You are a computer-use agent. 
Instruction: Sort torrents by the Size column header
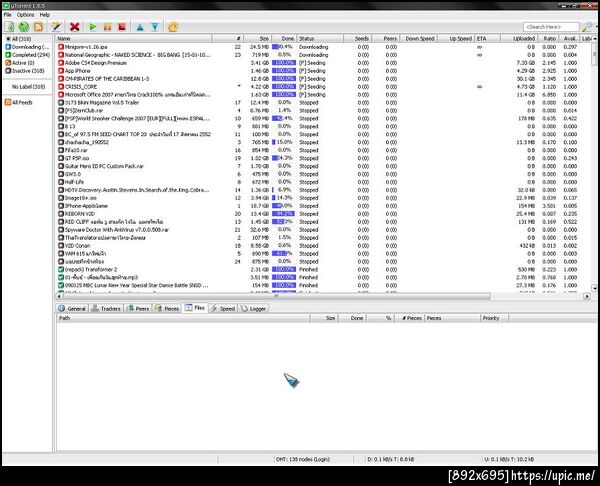click(x=258, y=39)
